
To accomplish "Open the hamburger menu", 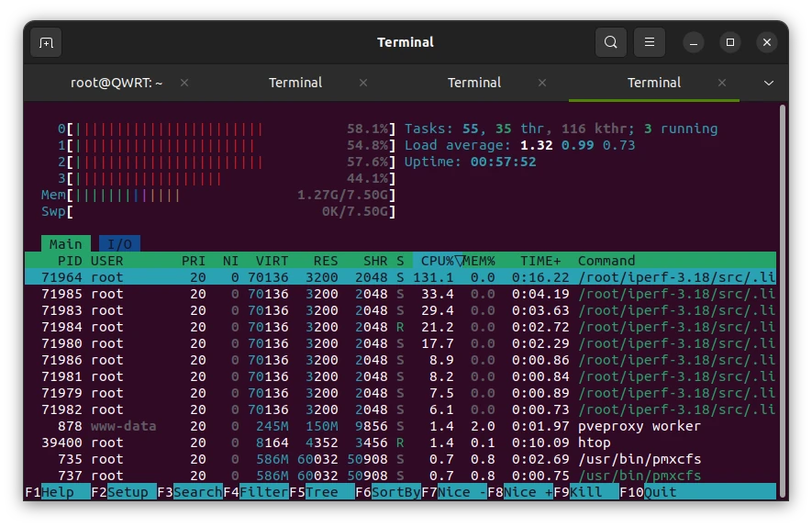I will click(650, 42).
